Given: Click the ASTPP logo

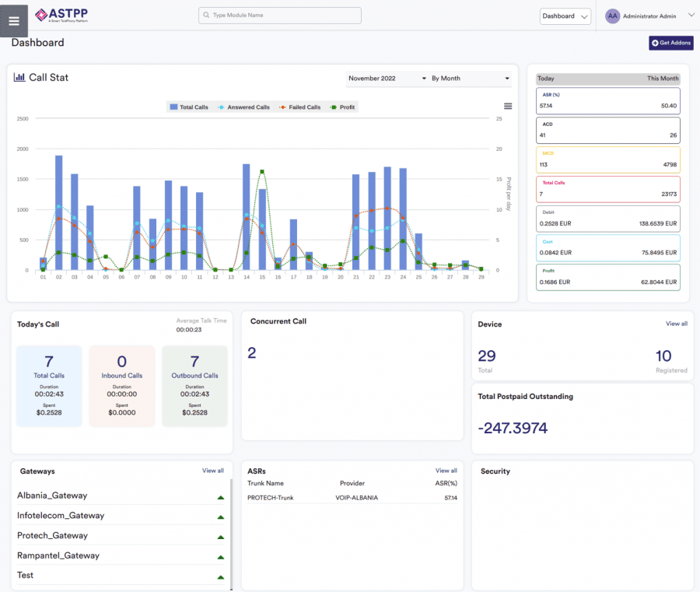Looking at the screenshot, I should pos(61,15).
